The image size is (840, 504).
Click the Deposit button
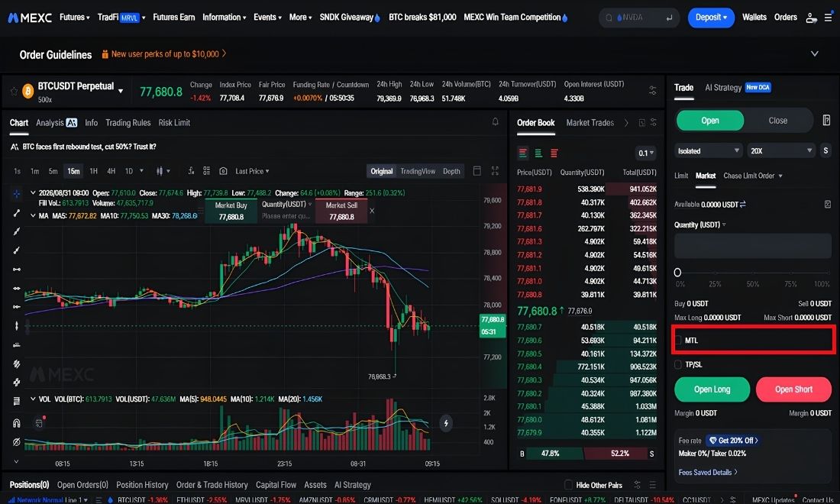pos(711,18)
